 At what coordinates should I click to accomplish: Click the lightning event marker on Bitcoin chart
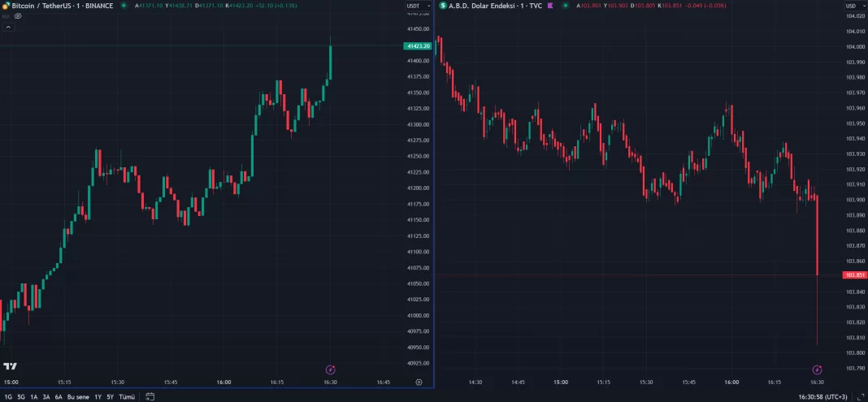tap(330, 370)
